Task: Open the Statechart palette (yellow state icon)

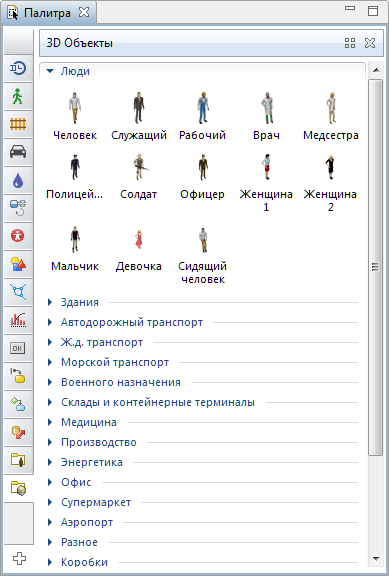Action: (18, 376)
